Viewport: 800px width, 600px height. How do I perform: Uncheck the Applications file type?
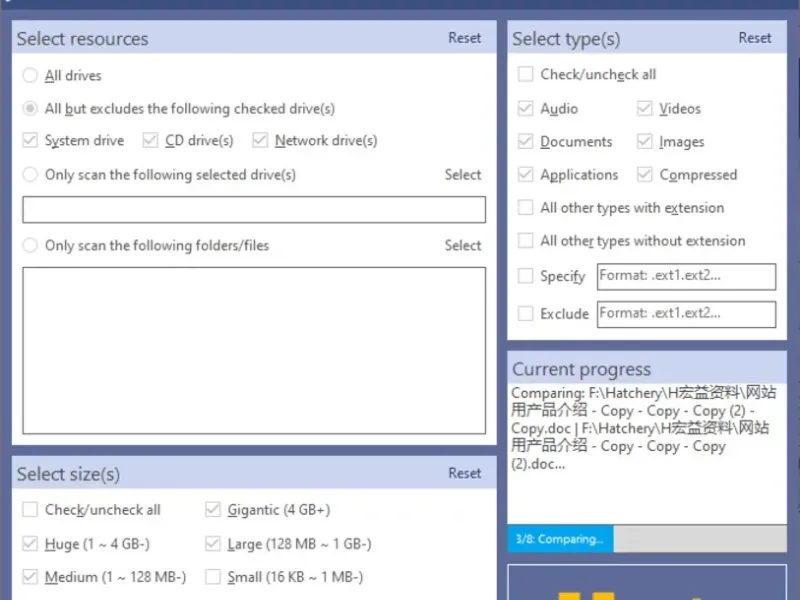pos(526,174)
